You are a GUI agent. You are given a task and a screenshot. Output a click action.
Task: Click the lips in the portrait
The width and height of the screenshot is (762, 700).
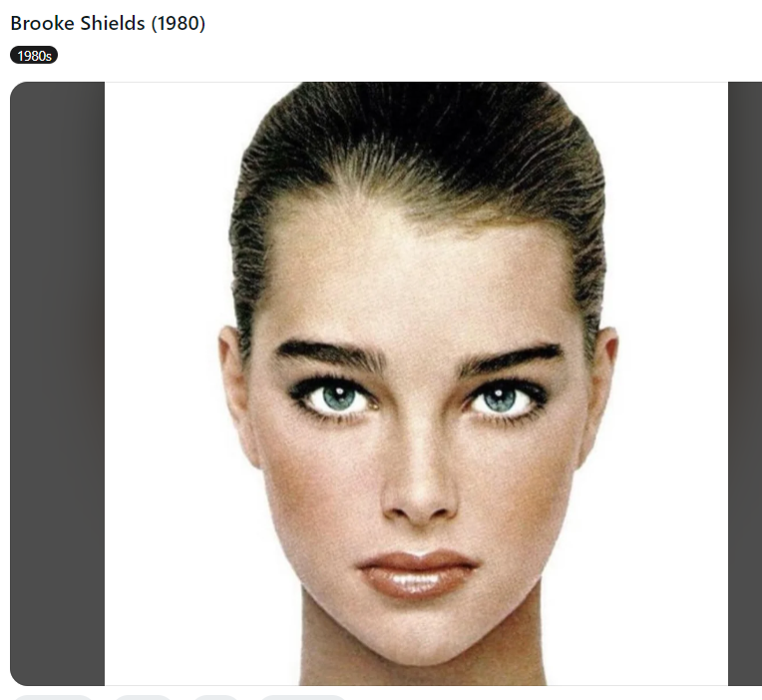click(417, 574)
